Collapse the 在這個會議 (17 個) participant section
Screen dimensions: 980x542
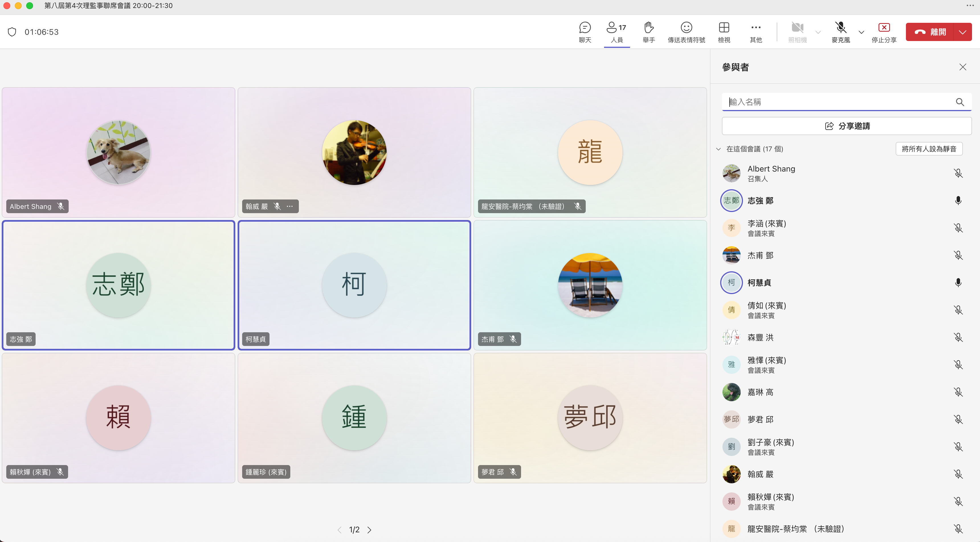718,149
